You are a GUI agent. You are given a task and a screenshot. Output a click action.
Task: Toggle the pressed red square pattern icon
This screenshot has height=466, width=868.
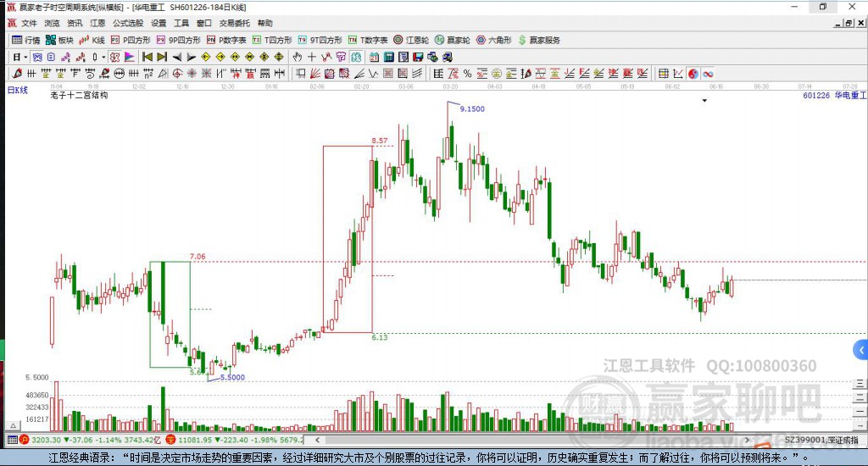click(114, 57)
